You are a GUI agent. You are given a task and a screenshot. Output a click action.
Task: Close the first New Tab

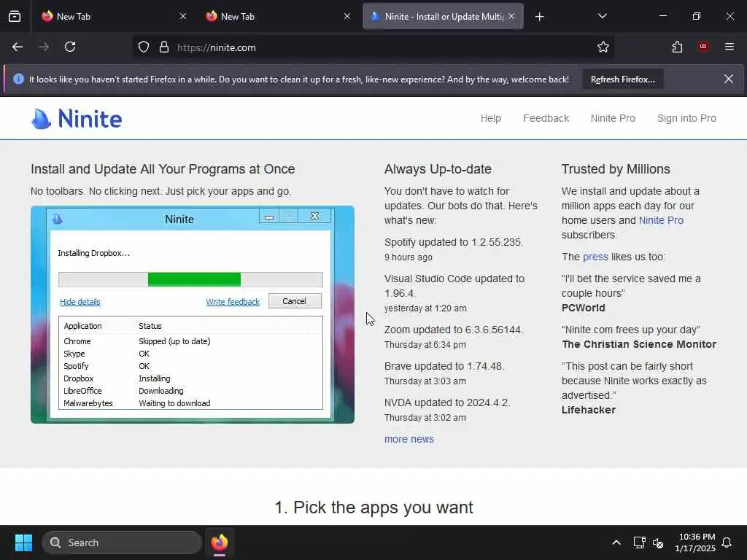click(183, 16)
